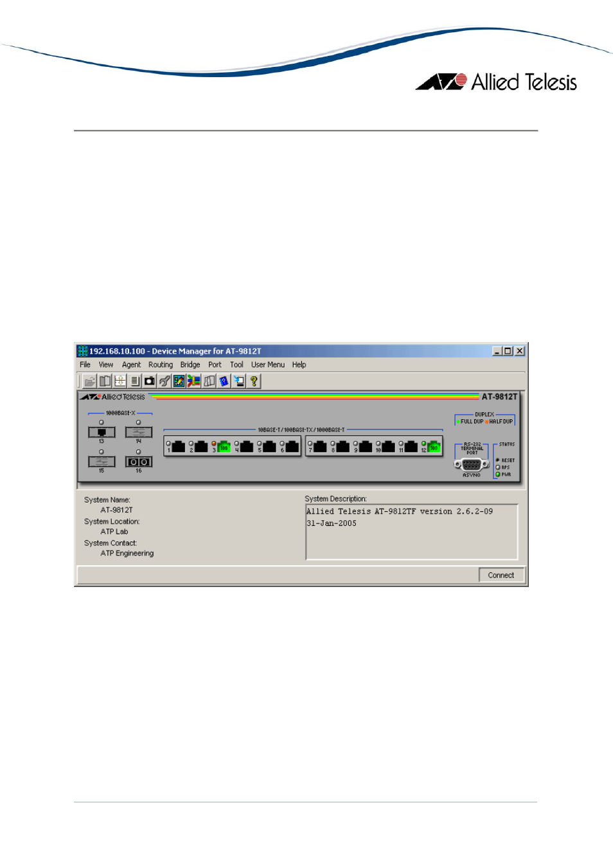Select Ethernet port 7
This screenshot has width=613, height=868.
319,446
